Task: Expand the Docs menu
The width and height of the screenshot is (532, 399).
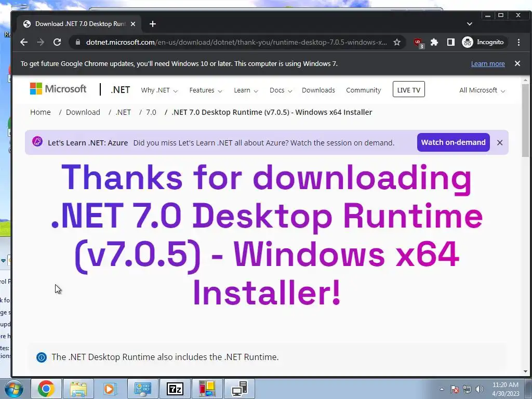Action: (281, 90)
